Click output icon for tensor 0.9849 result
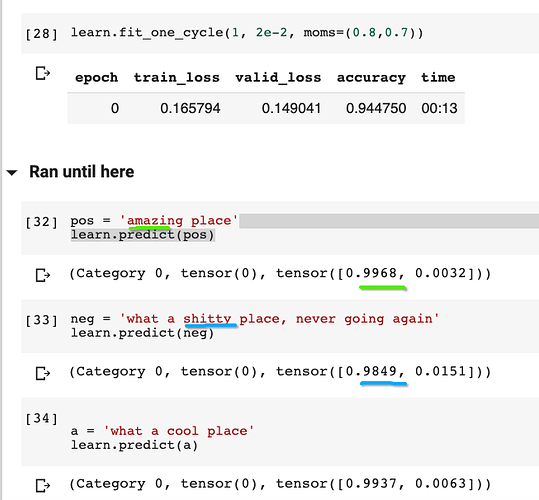 coord(43,373)
